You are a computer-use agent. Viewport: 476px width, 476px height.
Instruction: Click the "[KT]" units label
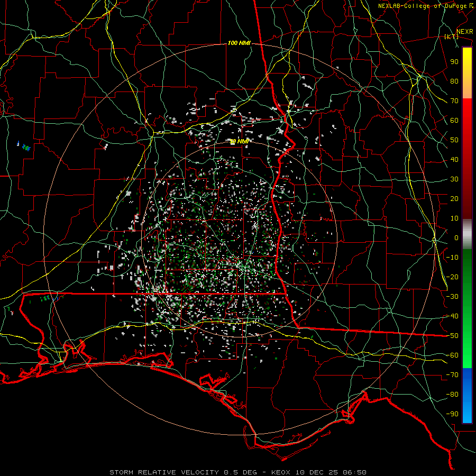(451, 36)
